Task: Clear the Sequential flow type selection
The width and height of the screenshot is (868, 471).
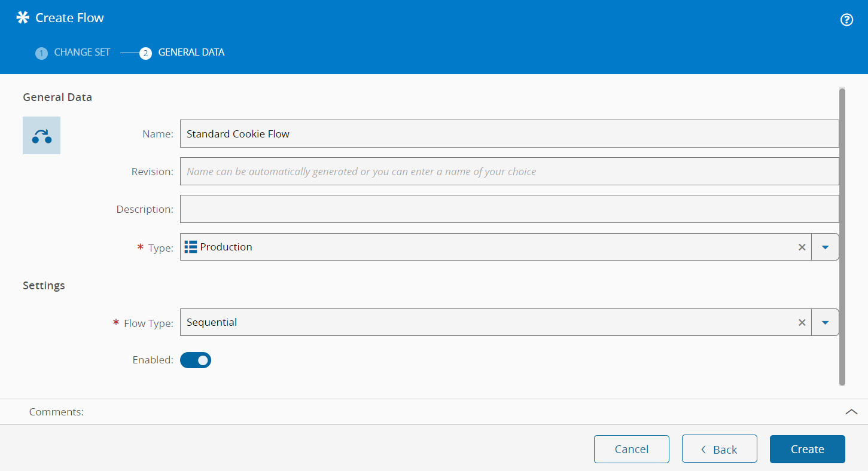Action: pyautogui.click(x=802, y=323)
